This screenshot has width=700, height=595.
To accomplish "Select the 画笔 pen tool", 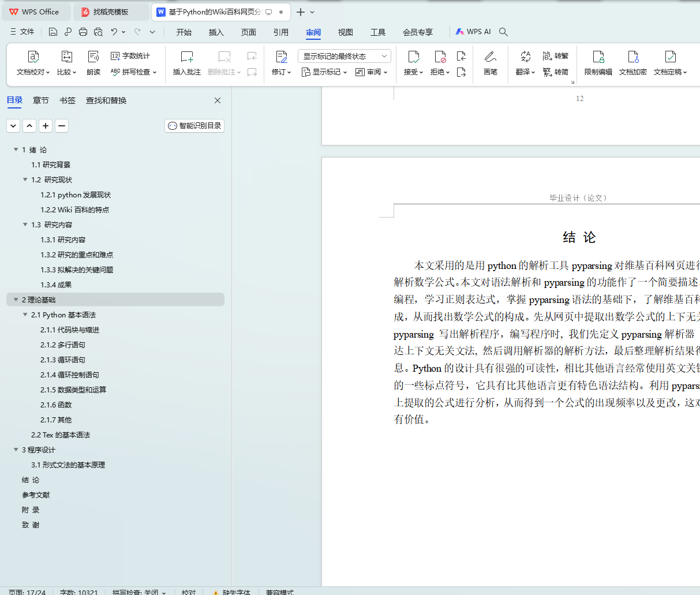I will pyautogui.click(x=491, y=57).
